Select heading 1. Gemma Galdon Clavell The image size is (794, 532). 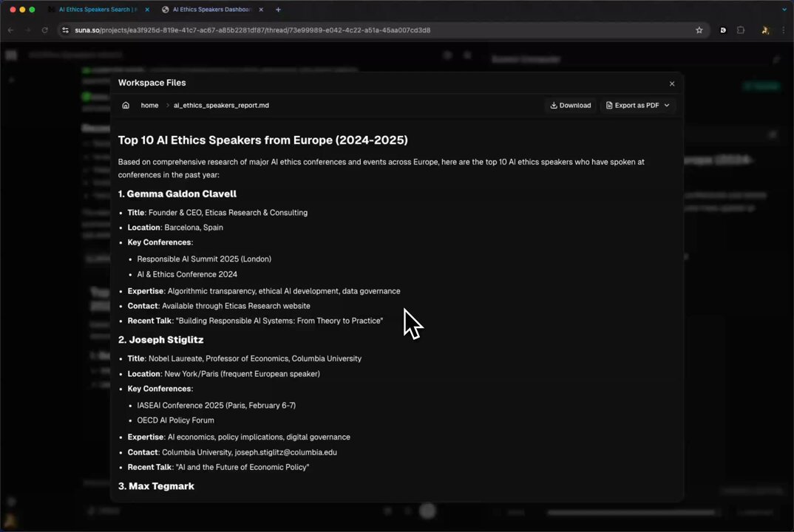pyautogui.click(x=177, y=194)
